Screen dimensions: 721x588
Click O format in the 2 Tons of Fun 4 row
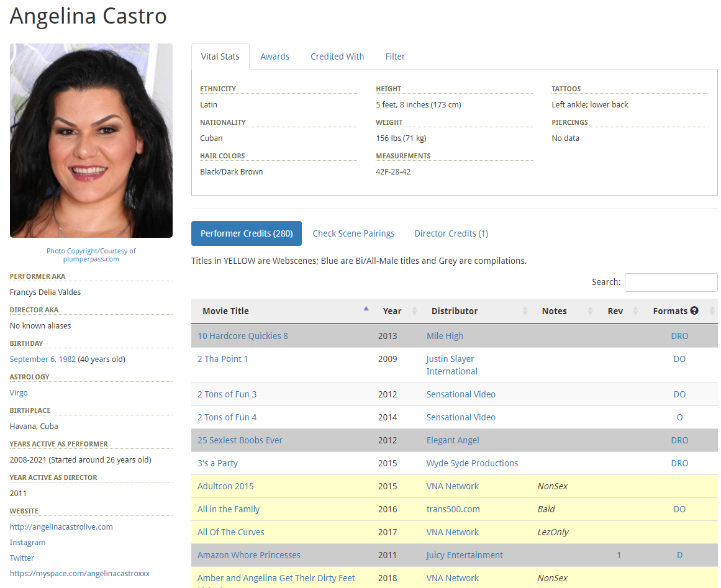pyautogui.click(x=679, y=417)
